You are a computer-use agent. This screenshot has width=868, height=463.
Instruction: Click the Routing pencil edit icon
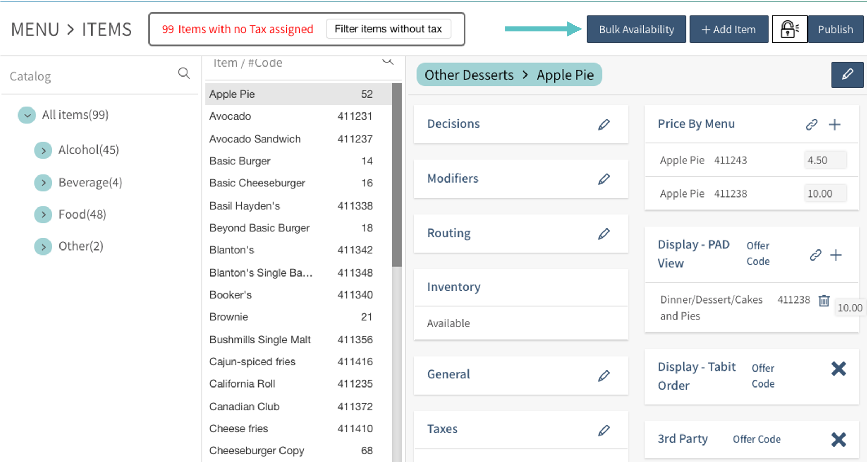coord(604,233)
